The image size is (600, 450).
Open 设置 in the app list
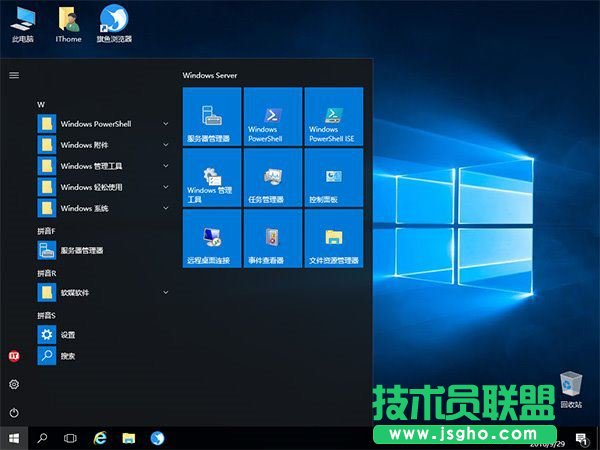[104, 335]
